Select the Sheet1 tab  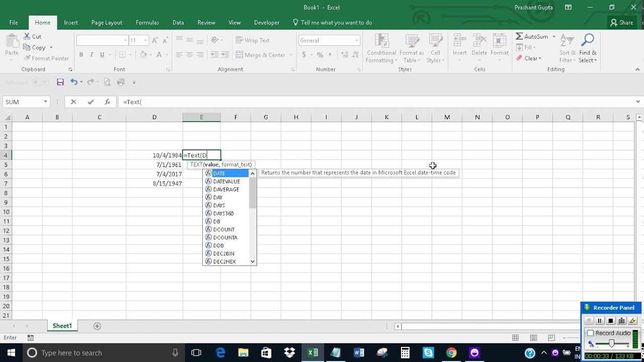pyautogui.click(x=62, y=326)
